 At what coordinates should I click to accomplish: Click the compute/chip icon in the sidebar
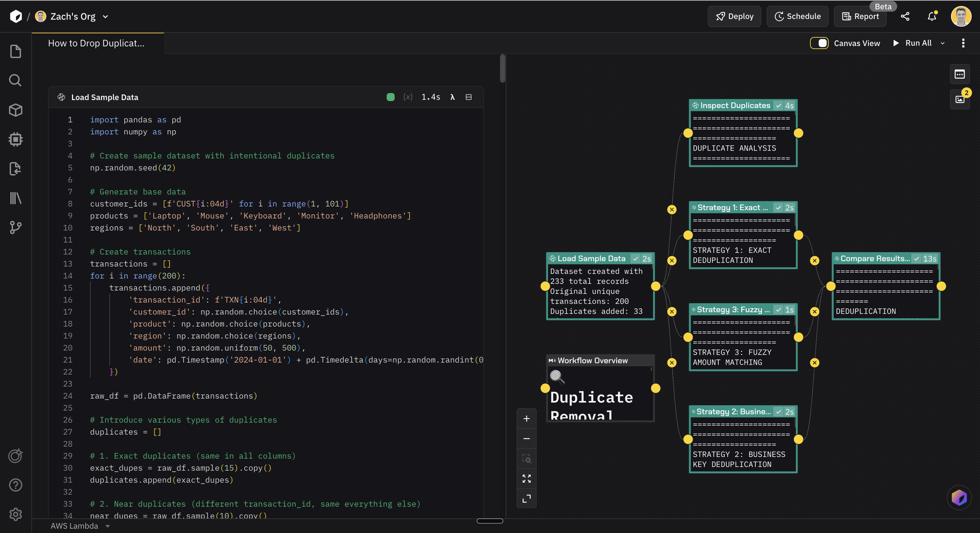pos(15,139)
